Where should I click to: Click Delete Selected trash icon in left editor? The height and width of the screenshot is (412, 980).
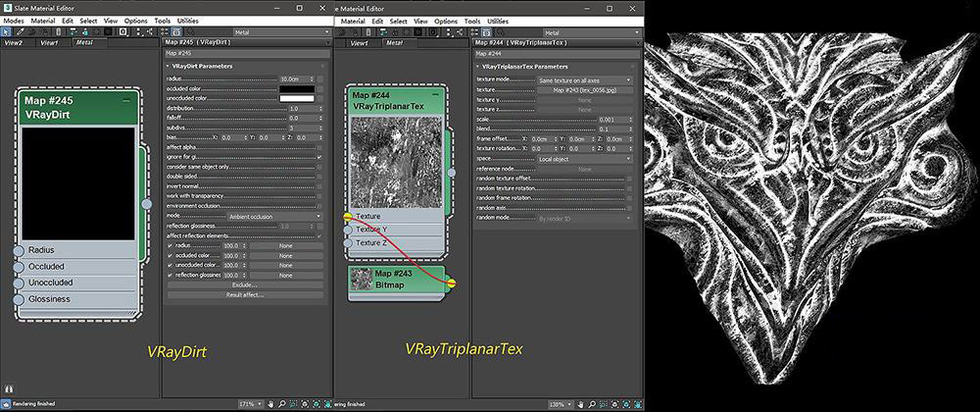[x=59, y=31]
